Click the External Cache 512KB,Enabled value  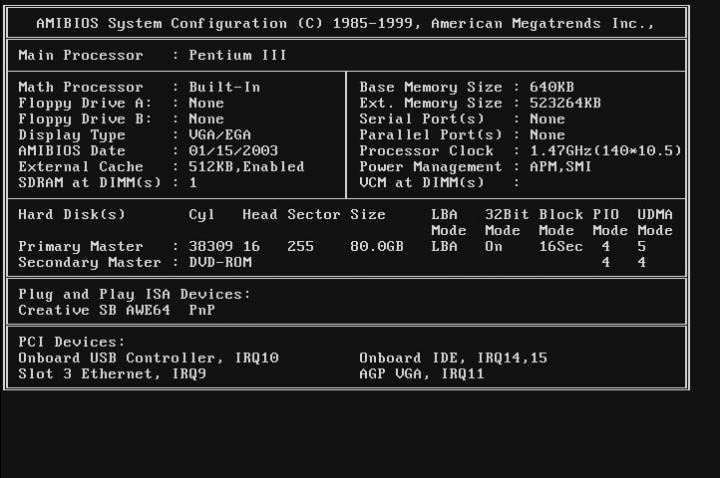(x=246, y=167)
